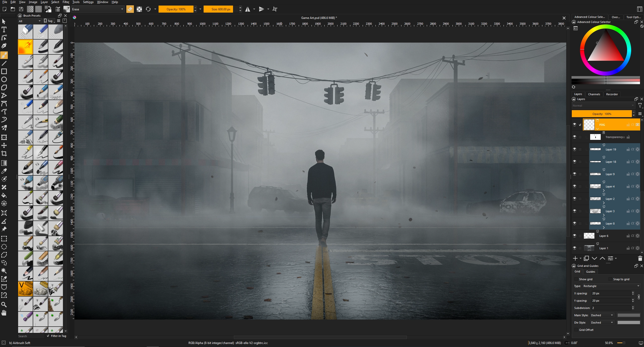Delete layer using trash icon
This screenshot has width=644, height=347.
640,258
